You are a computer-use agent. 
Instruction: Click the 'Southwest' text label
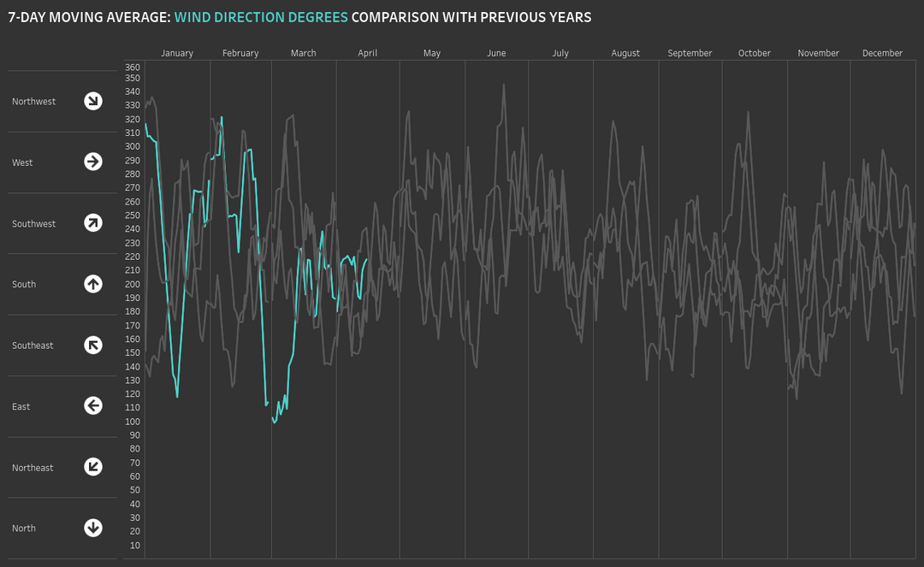click(33, 224)
